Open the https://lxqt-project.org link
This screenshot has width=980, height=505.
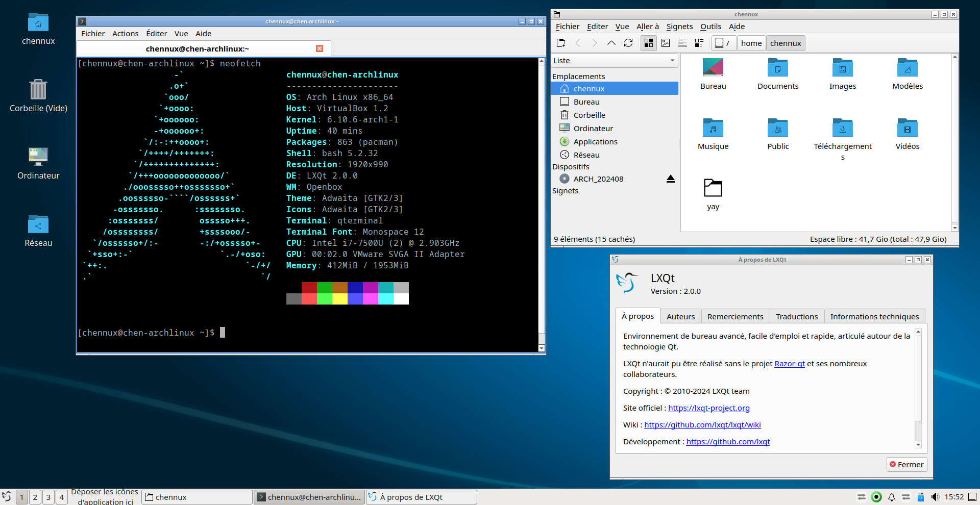click(x=709, y=408)
